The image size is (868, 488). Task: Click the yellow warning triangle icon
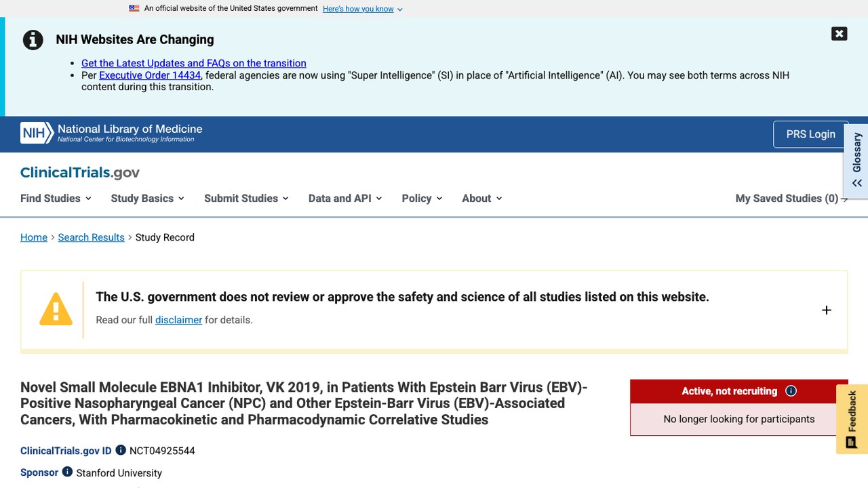[x=56, y=310]
